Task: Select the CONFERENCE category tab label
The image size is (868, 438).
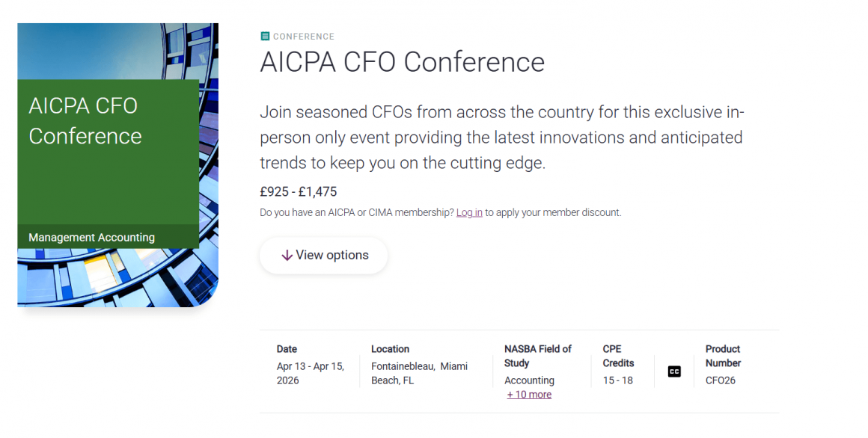Action: pos(303,35)
